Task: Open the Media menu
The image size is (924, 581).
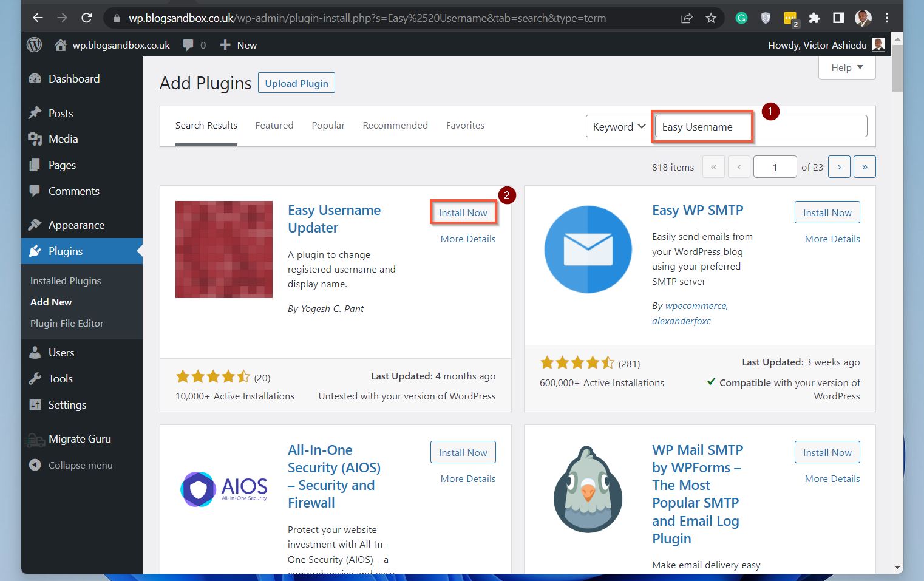Action: tap(82, 139)
